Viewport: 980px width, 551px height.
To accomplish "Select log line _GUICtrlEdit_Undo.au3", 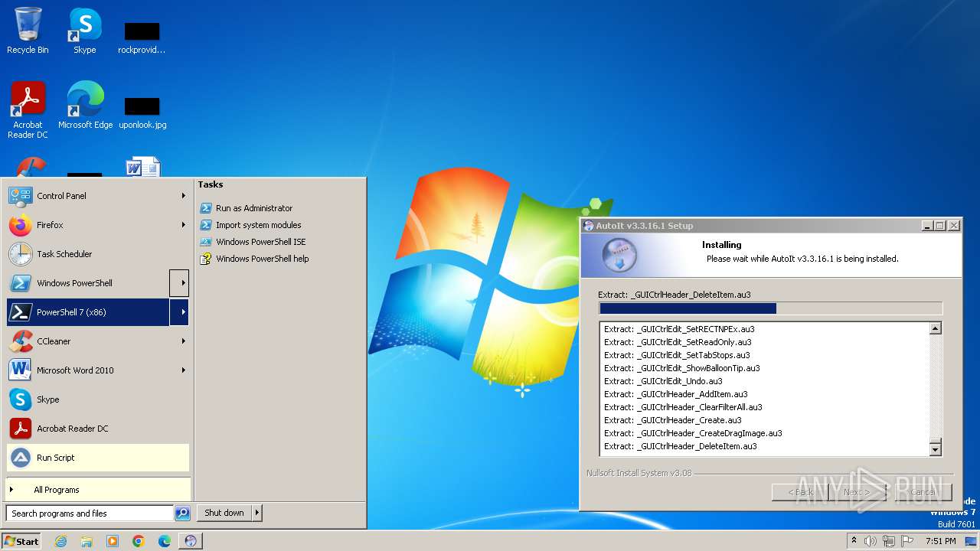I will point(663,381).
